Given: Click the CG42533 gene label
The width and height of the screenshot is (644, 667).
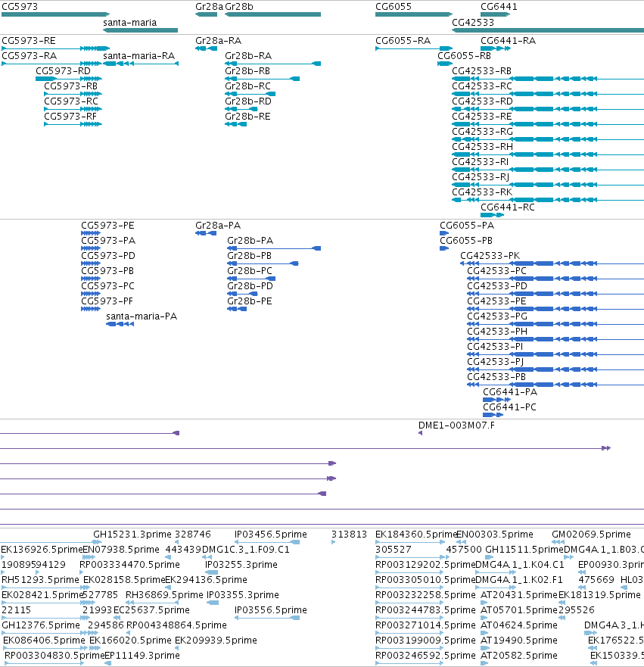Looking at the screenshot, I should (473, 23).
